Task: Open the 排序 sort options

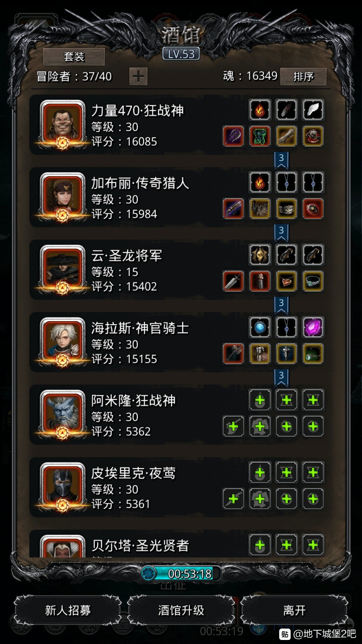Action: [303, 76]
